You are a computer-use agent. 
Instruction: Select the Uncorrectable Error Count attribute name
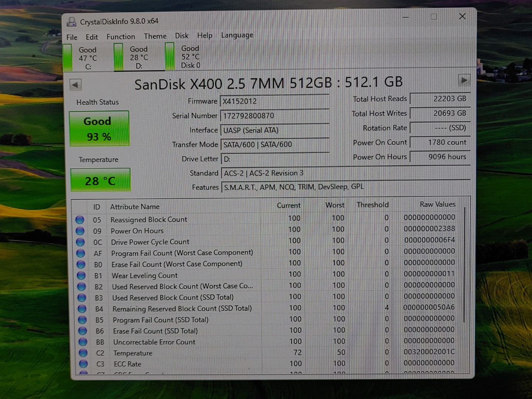[x=154, y=342]
